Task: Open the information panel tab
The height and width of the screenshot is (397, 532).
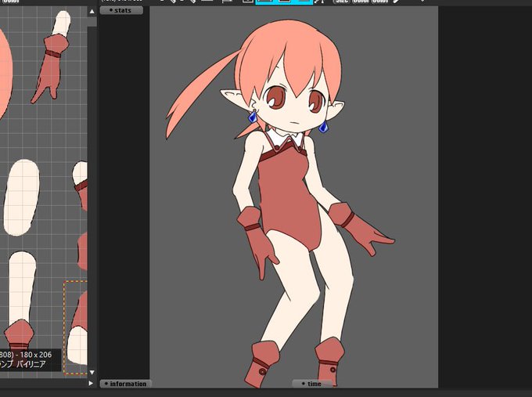Action: 126,384
